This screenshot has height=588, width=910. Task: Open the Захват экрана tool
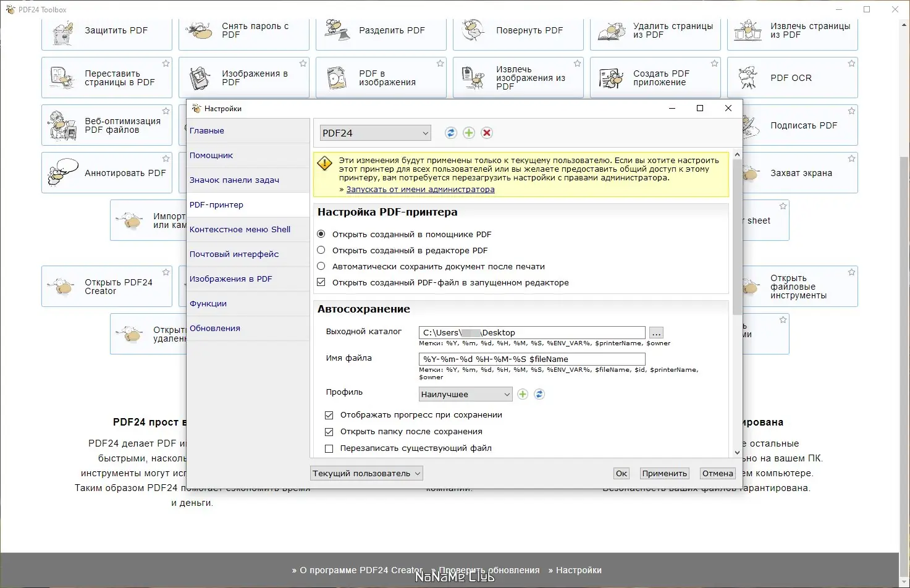pyautogui.click(x=801, y=173)
